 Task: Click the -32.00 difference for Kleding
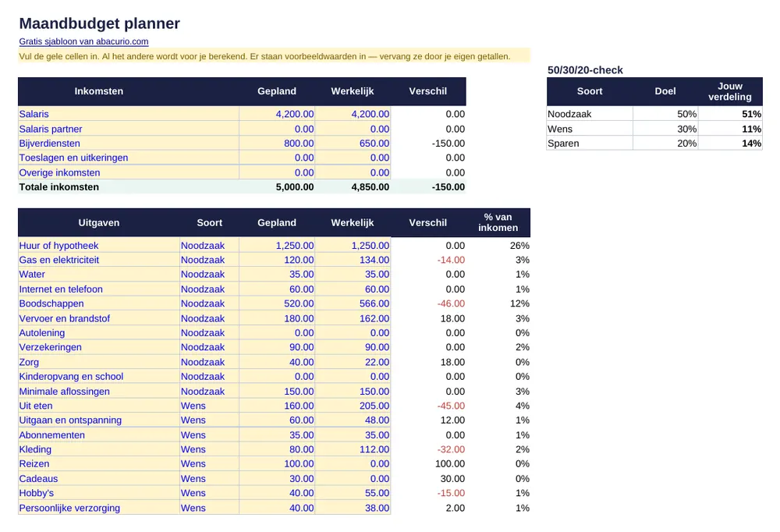point(428,449)
